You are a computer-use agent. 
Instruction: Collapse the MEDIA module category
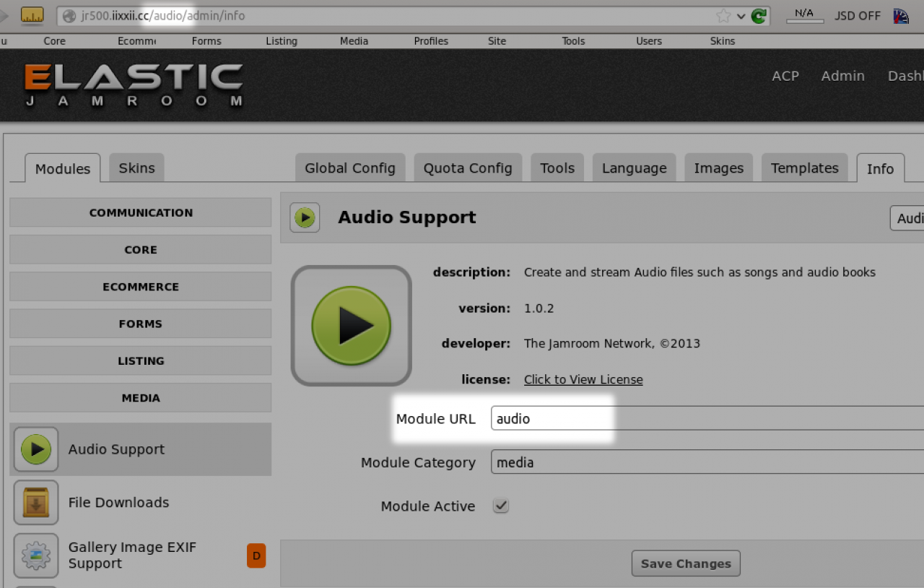point(141,398)
